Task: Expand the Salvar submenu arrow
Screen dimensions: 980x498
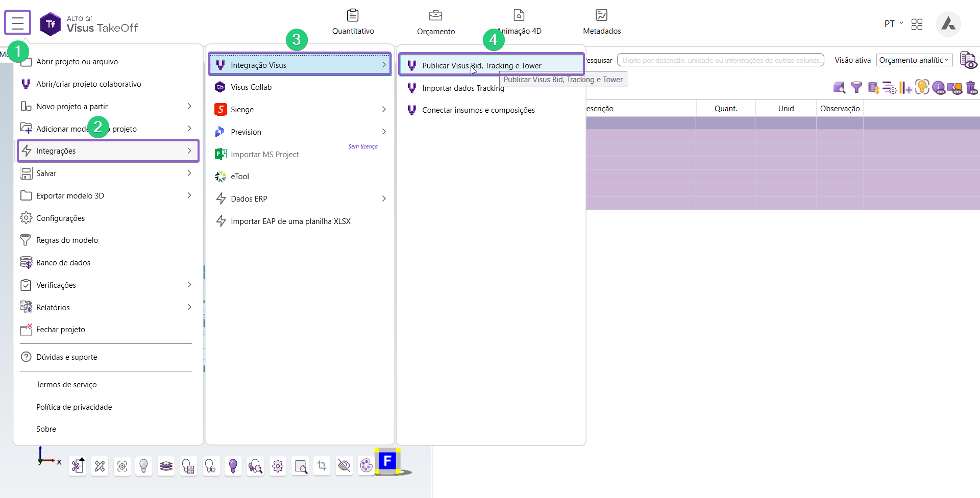Action: tap(189, 173)
